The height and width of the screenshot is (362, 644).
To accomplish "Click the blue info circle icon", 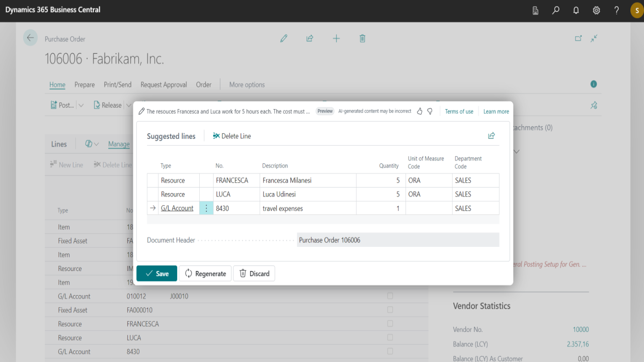I will (594, 84).
